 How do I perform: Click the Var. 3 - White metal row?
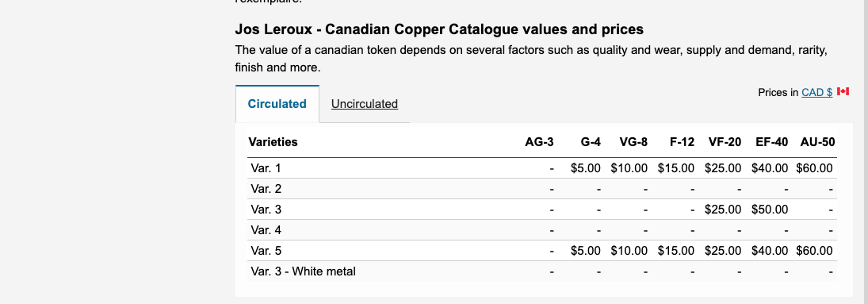[542, 271]
